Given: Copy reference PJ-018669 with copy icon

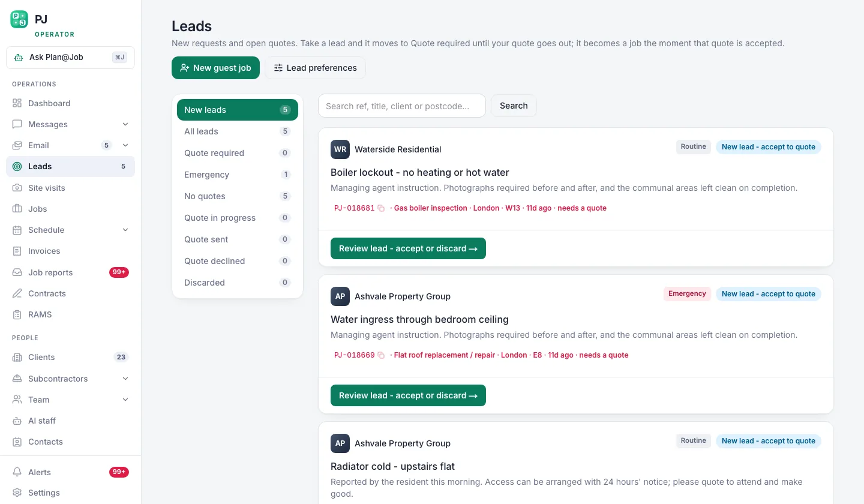Looking at the screenshot, I should pos(381,355).
